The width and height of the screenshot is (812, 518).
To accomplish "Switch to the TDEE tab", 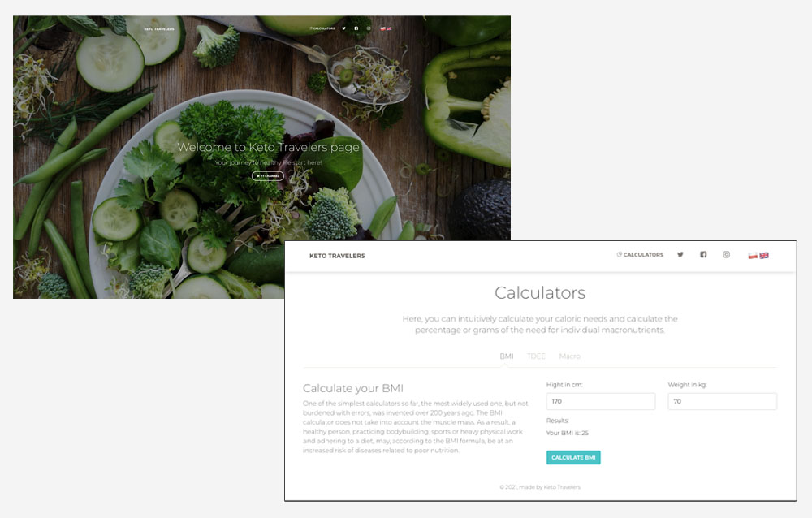I will click(536, 356).
